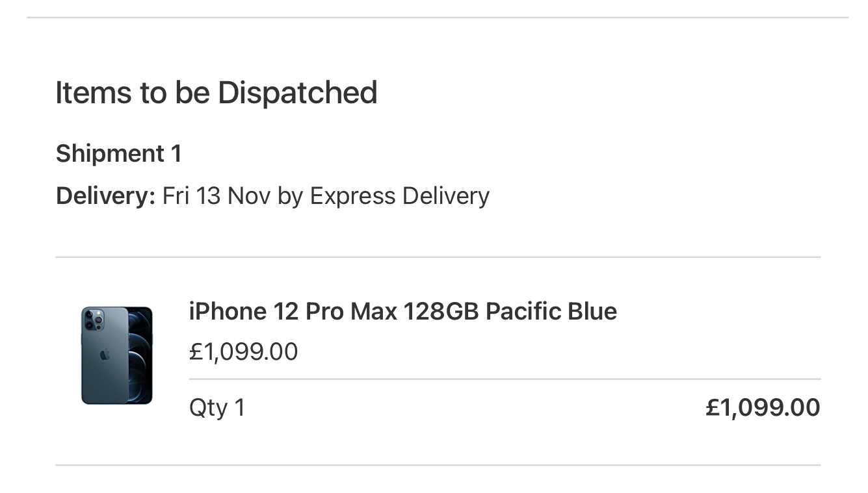Click the divider line below the Delivery details
Image resolution: width=868 pixels, height=493 pixels.
click(438, 257)
